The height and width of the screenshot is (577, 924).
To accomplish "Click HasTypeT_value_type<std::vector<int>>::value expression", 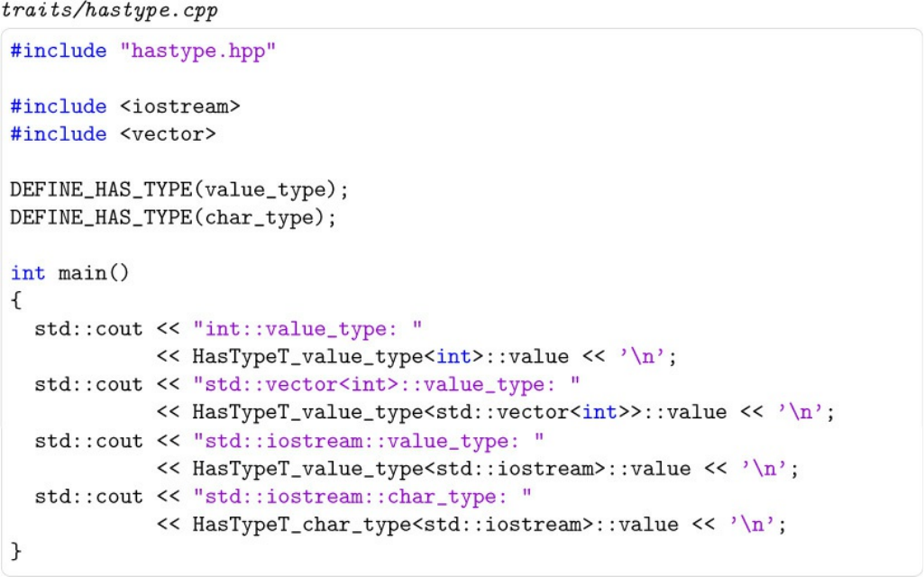I will 460,412.
